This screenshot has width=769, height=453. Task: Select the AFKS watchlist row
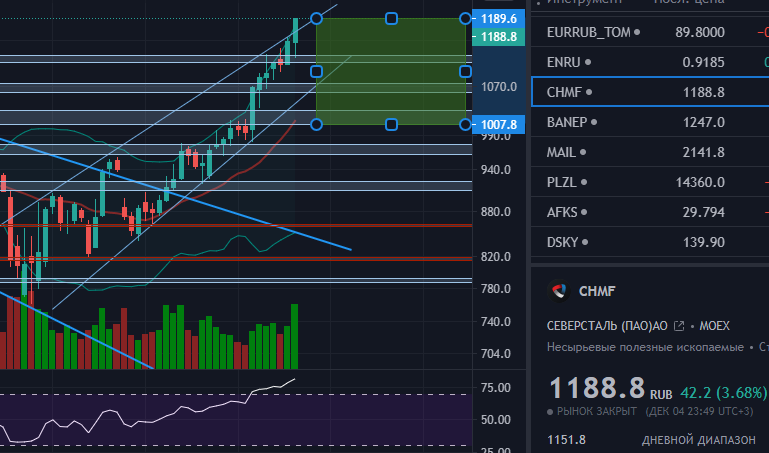pyautogui.click(x=650, y=212)
